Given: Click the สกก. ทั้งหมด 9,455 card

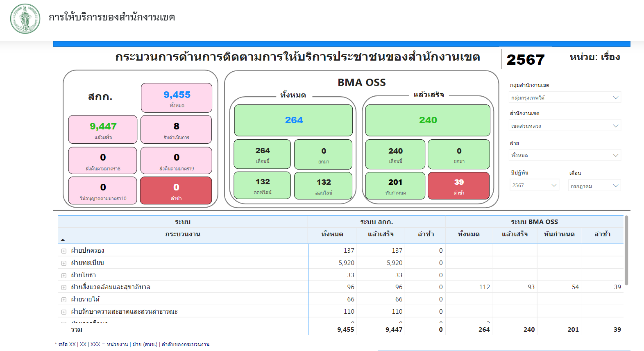Looking at the screenshot, I should pyautogui.click(x=177, y=98).
